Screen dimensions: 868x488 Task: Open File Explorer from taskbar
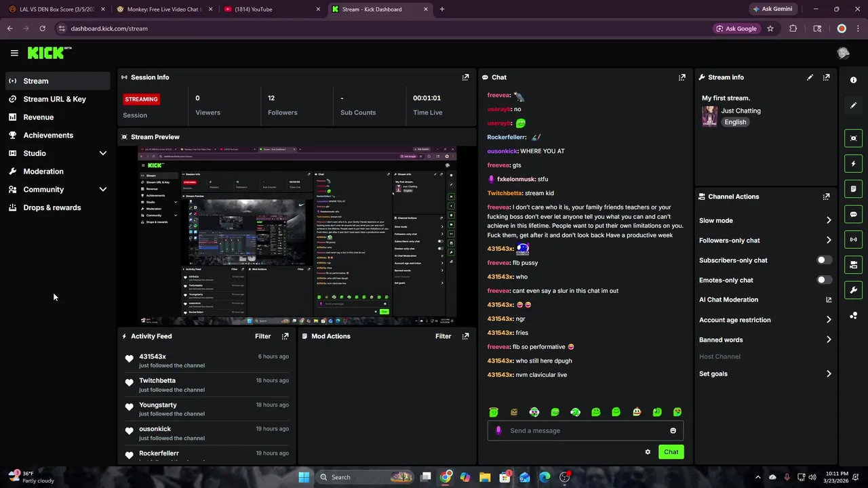pos(485,477)
